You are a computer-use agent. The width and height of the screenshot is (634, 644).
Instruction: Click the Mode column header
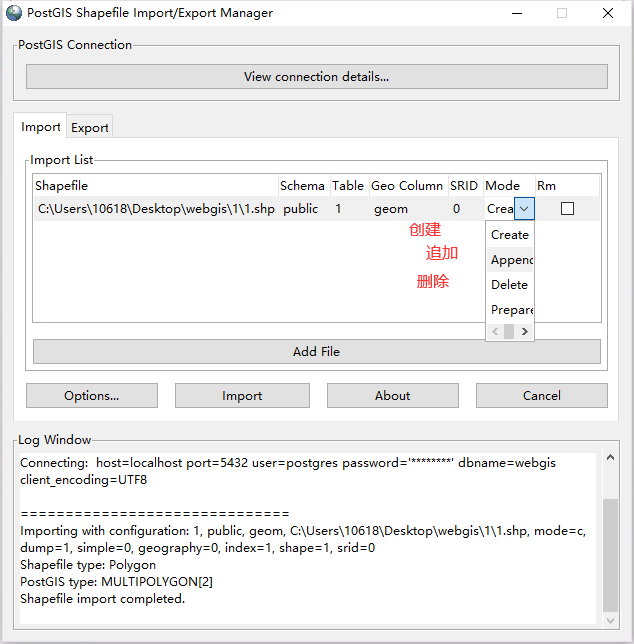tap(509, 186)
